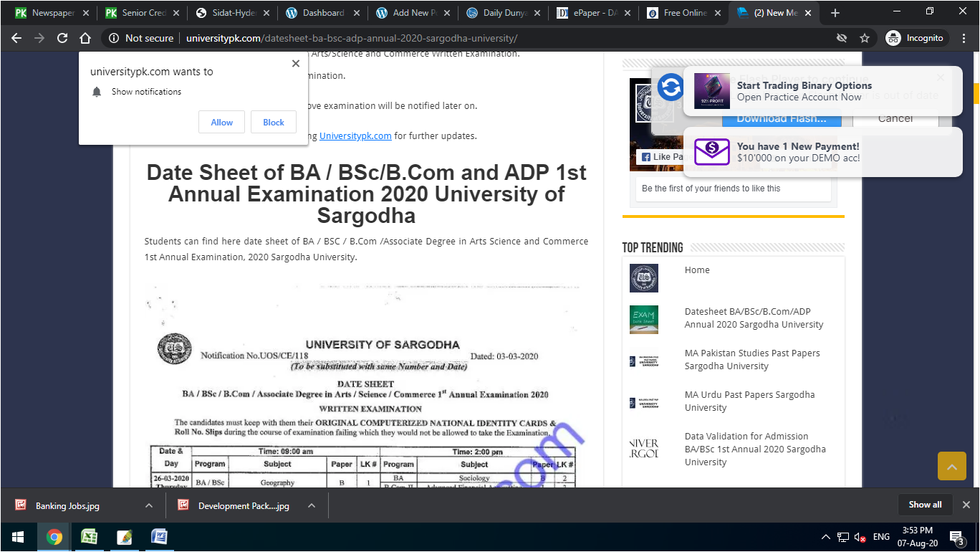Click the network tray icon
This screenshot has height=552, width=980.
(x=842, y=537)
